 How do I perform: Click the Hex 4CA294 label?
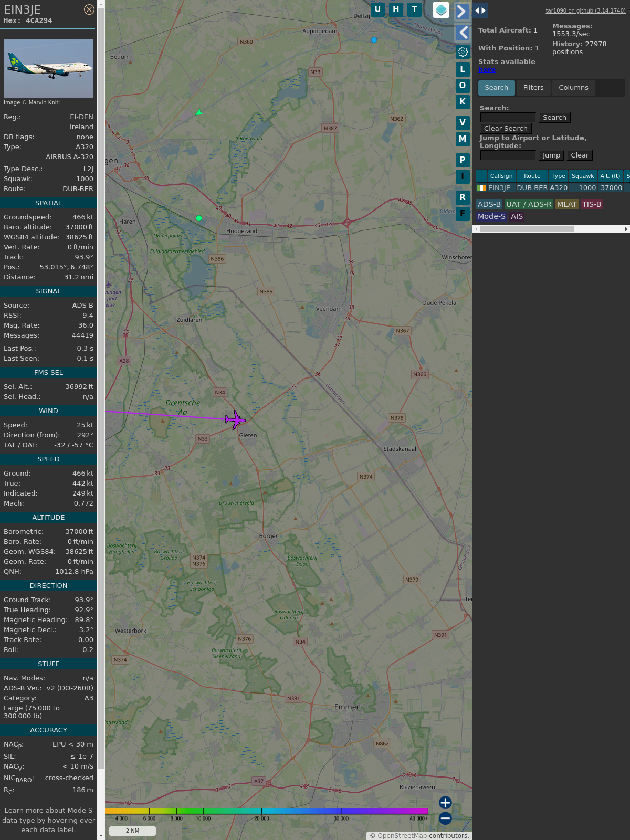(28, 21)
